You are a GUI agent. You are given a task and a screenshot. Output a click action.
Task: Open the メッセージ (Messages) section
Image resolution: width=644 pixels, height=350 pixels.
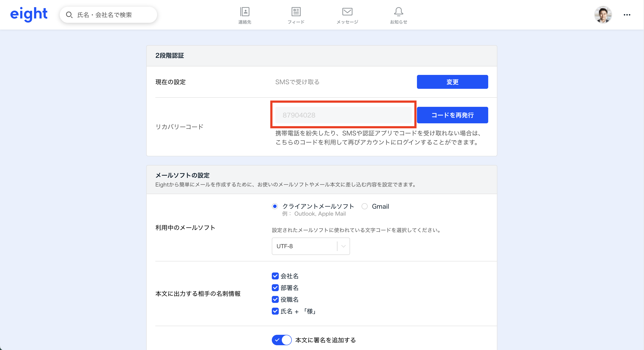[347, 15]
